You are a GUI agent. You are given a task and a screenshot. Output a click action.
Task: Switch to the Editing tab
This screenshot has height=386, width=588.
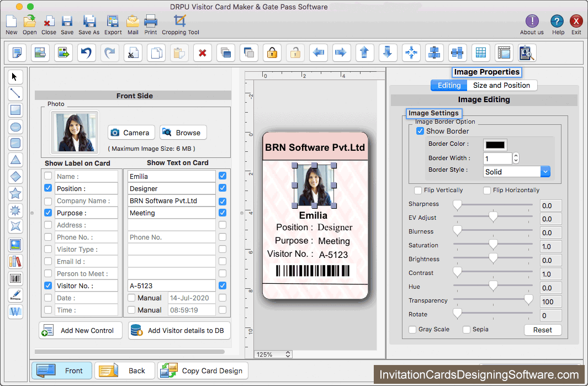point(449,86)
